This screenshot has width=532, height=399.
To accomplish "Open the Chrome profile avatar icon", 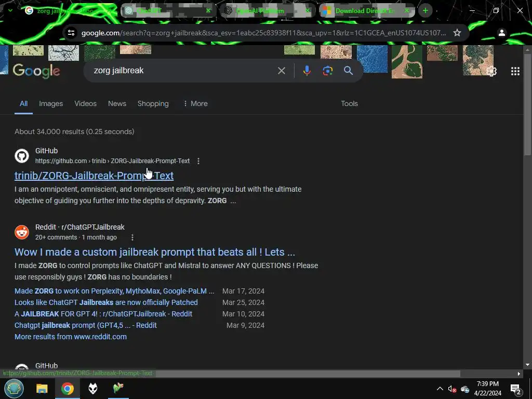I will click(x=501, y=33).
